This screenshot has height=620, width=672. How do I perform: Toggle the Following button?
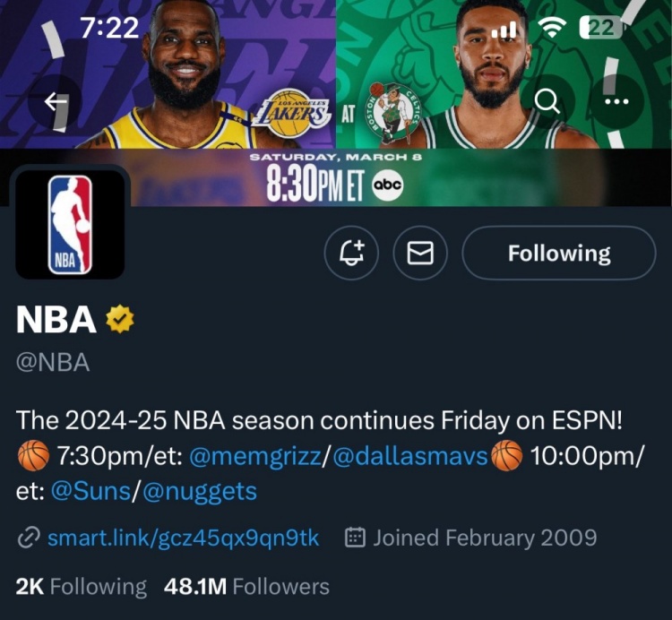(x=559, y=254)
